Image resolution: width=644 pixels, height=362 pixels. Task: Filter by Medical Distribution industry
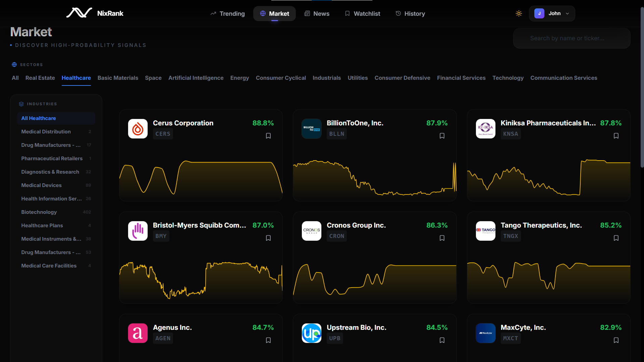tap(56, 132)
